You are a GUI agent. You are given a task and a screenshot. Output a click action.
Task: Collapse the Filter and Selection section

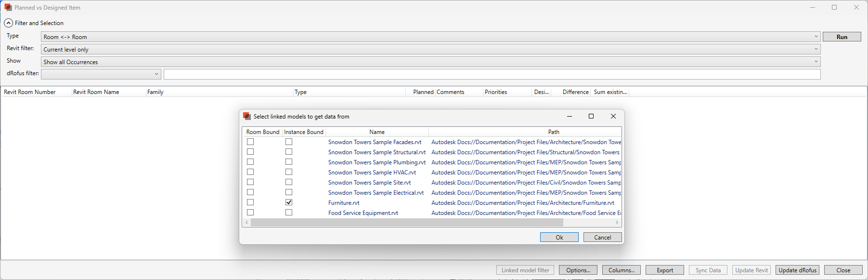[x=9, y=23]
